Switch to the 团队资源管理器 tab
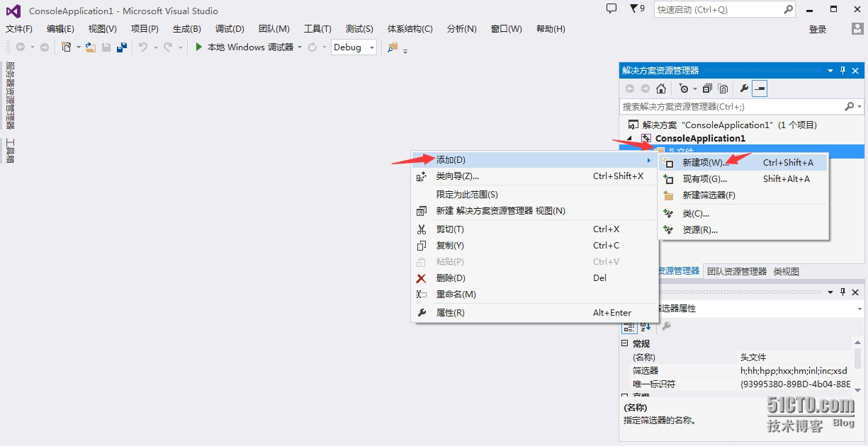Image resolution: width=868 pixels, height=446 pixels. coord(737,271)
